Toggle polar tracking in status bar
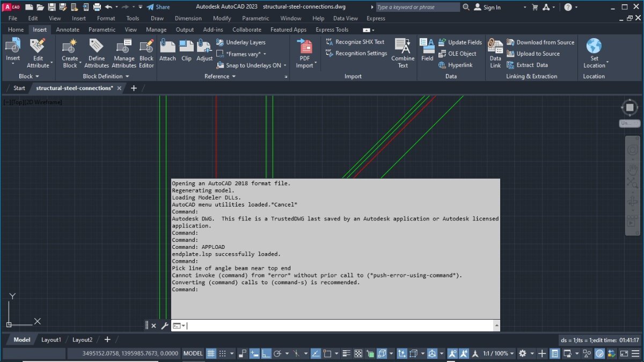The image size is (644, 362). [277, 353]
